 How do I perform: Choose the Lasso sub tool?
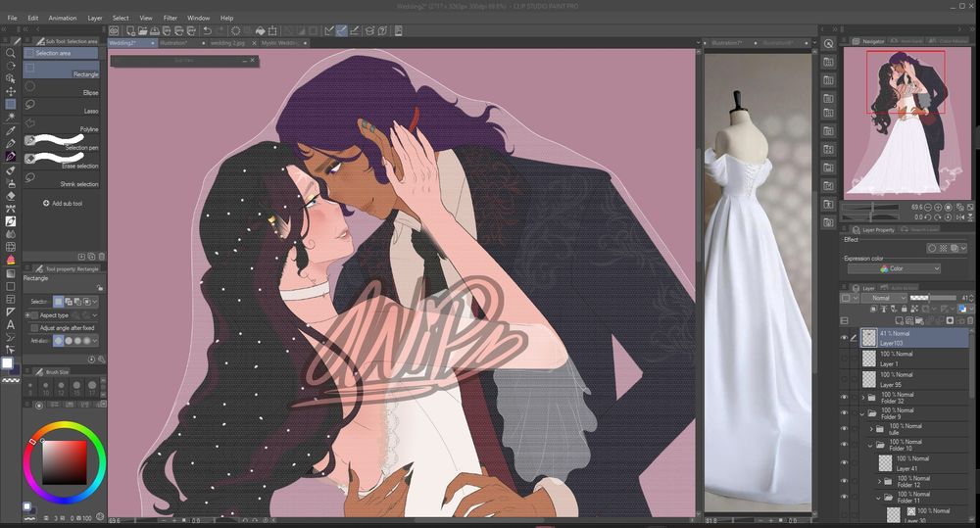pyautogui.click(x=61, y=107)
